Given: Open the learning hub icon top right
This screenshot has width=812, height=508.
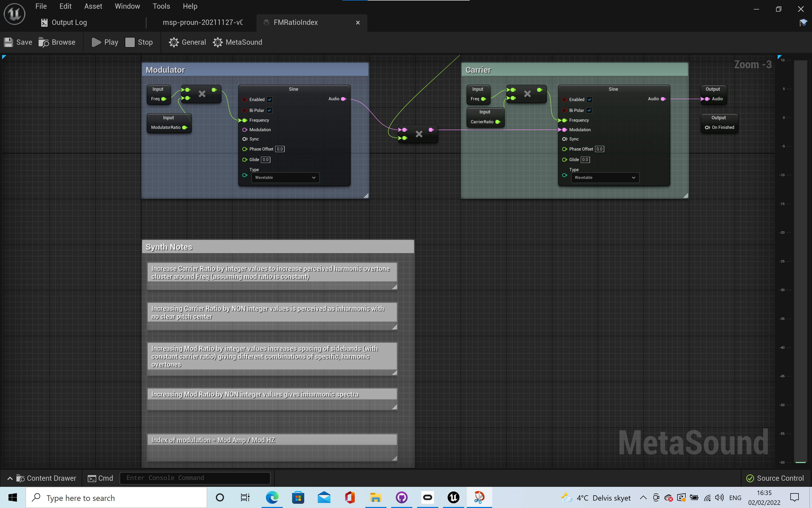Looking at the screenshot, I should coord(803,22).
